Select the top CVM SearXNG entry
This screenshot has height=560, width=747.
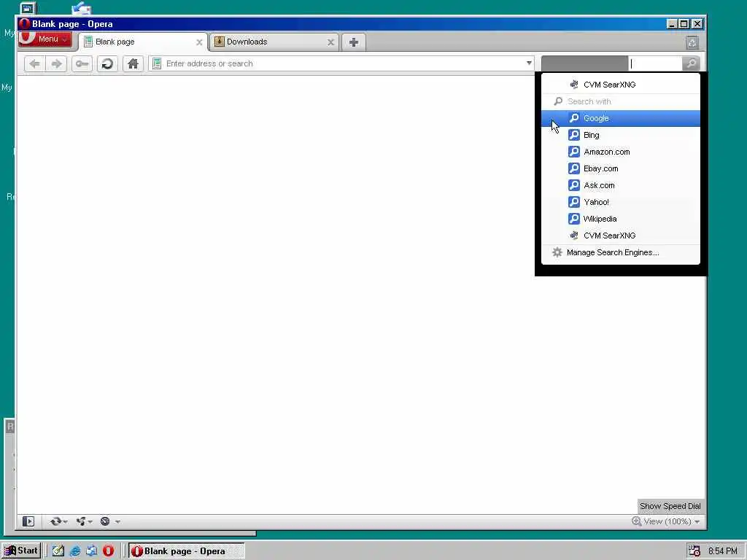point(621,85)
